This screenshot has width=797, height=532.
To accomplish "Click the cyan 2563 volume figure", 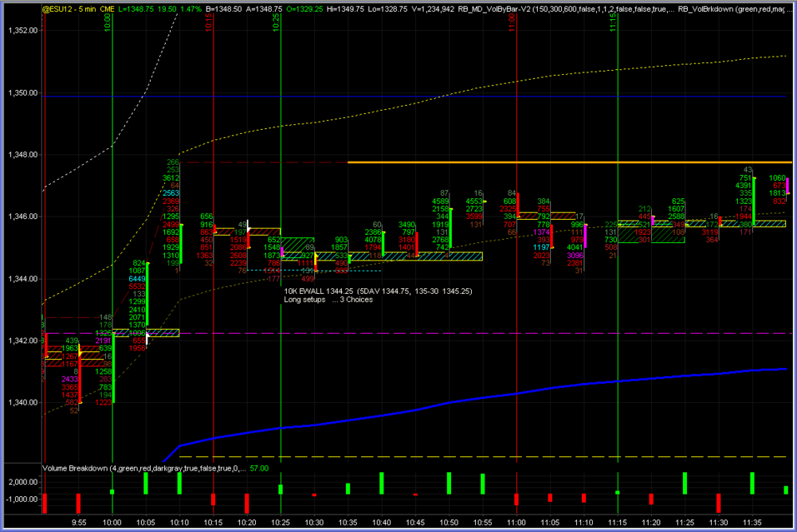I will (x=171, y=193).
